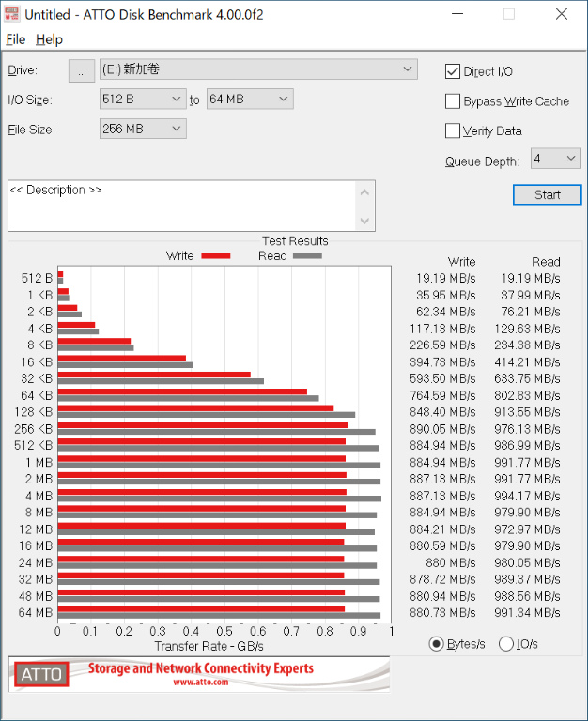Screen dimensions: 588x721
Task: Click the 256 KB read value 976.13 MB/s
Action: click(x=527, y=429)
